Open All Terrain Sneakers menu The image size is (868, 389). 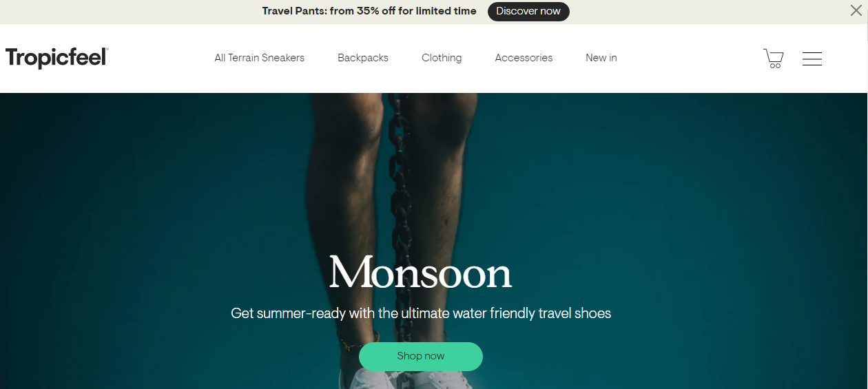click(259, 58)
